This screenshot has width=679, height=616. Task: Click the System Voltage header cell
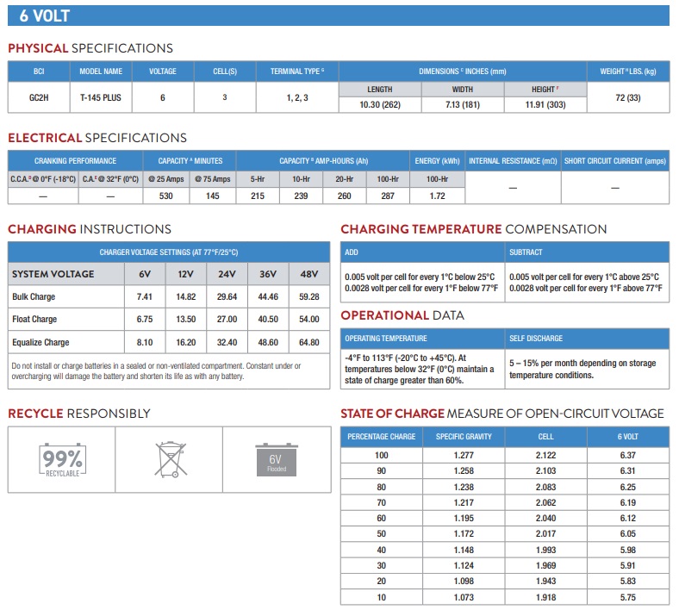point(53,274)
